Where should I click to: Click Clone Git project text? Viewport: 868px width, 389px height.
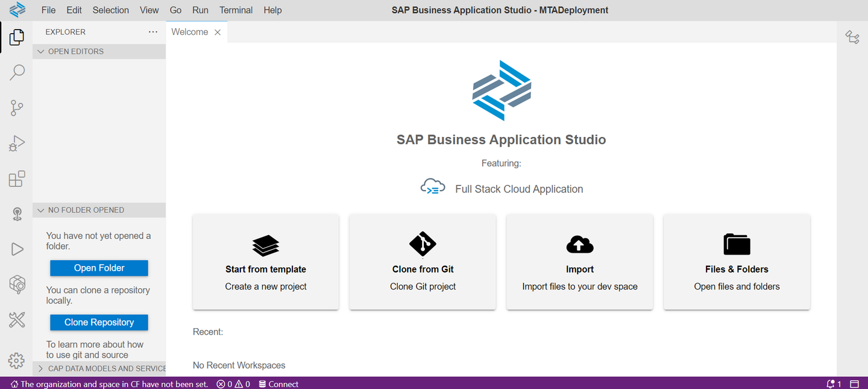click(423, 286)
